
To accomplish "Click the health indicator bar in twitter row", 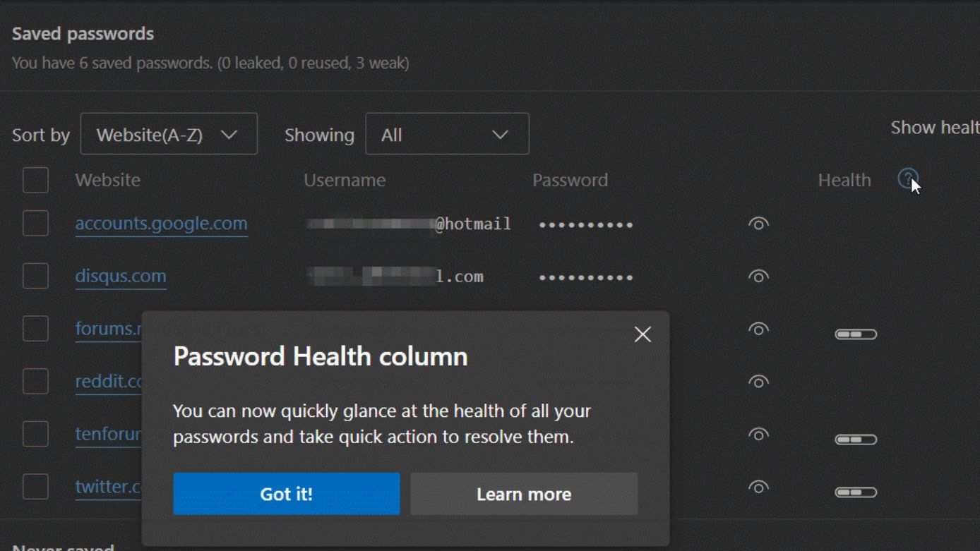I will tap(856, 492).
